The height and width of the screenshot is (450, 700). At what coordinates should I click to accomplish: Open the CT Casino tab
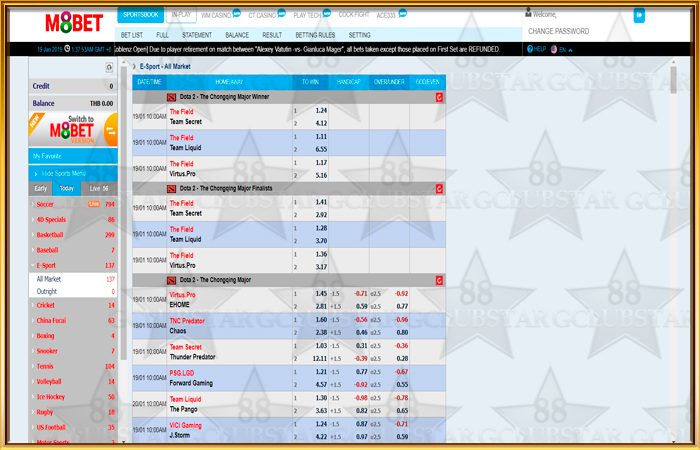point(262,16)
